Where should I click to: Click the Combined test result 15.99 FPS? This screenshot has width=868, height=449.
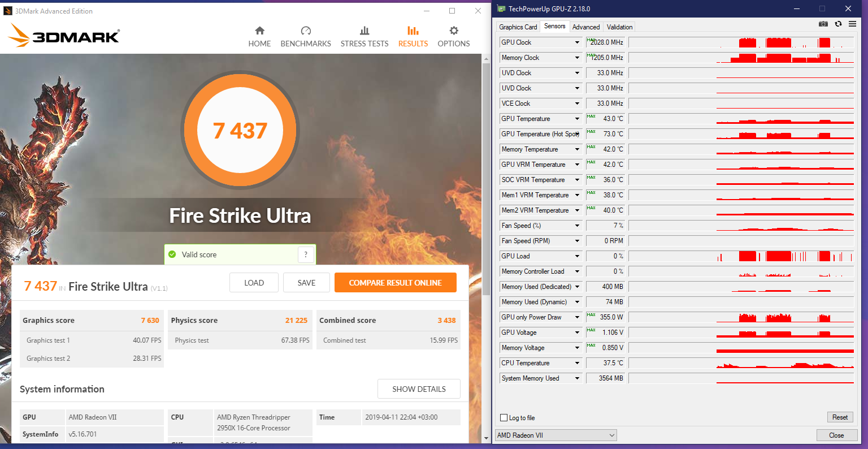tap(444, 340)
